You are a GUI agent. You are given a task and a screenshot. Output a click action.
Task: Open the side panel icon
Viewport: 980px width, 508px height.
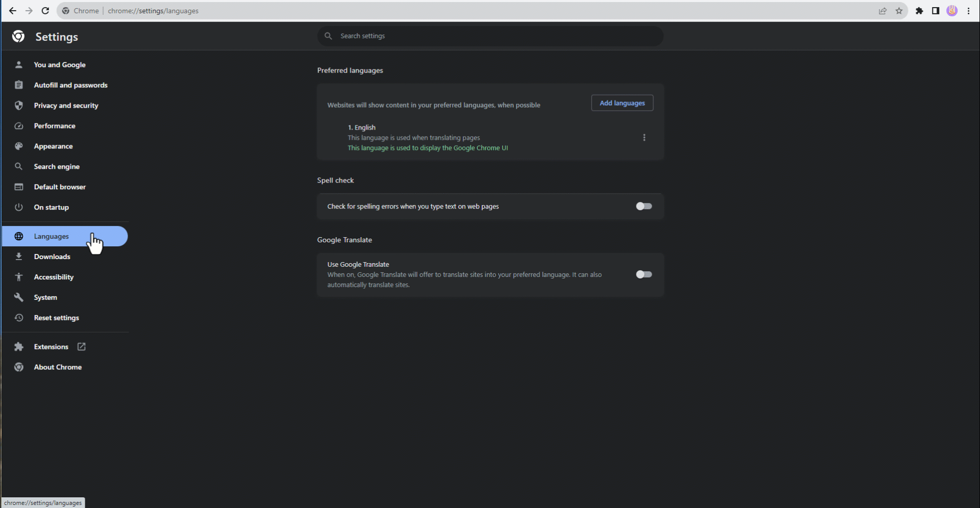point(936,11)
